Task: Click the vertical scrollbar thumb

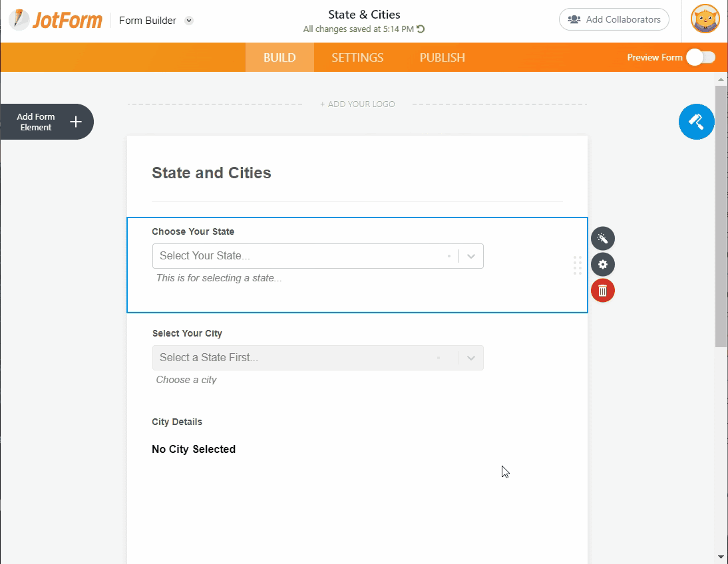Action: 721,213
